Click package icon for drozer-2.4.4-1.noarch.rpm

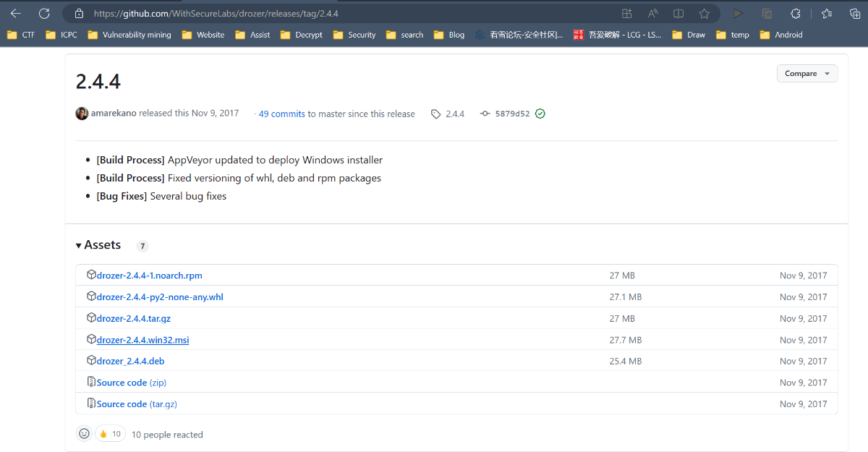coord(91,275)
